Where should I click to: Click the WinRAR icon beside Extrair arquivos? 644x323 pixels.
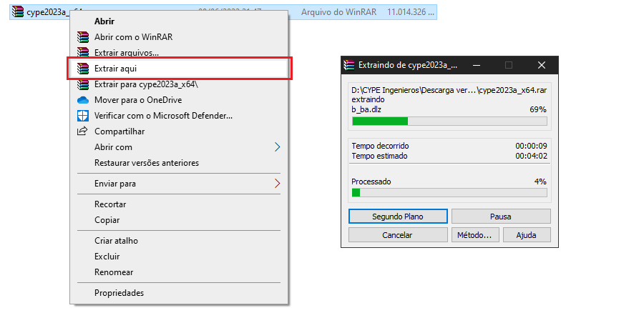coord(83,52)
